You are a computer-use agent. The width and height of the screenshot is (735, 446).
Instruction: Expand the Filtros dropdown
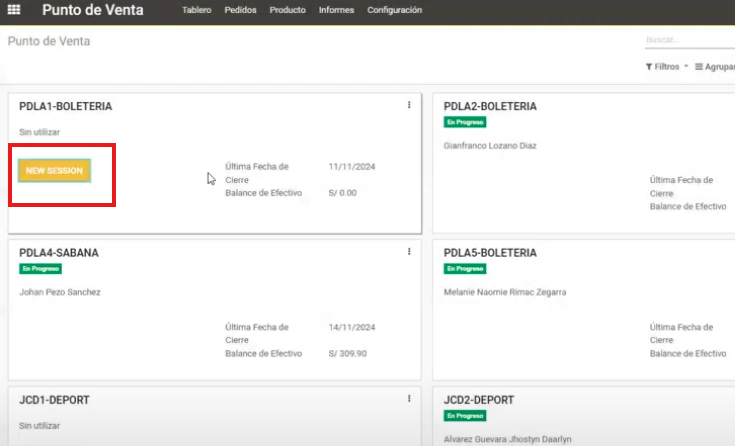pyautogui.click(x=667, y=67)
